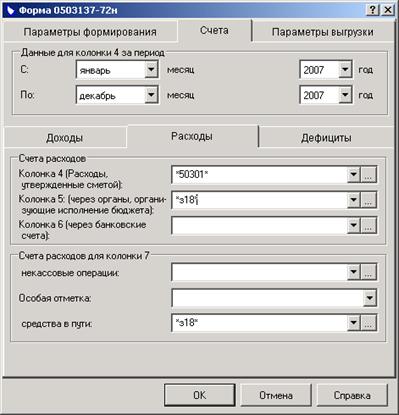Open the Дефициты sub-tab
The image size is (399, 415).
tap(326, 138)
